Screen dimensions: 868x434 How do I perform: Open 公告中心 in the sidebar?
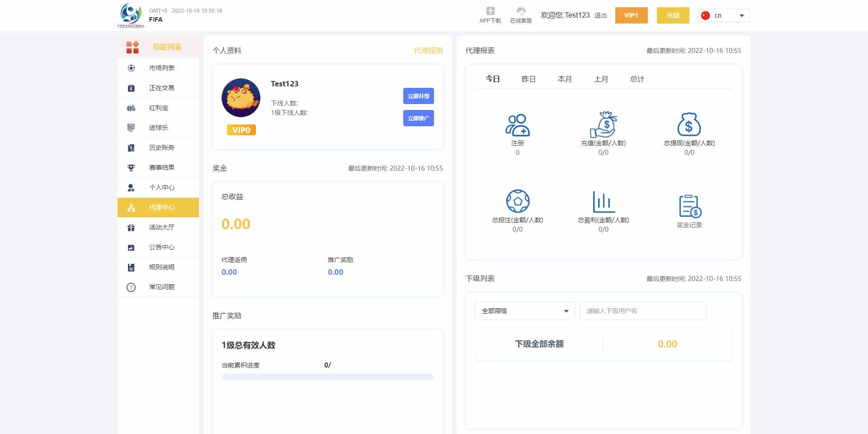click(x=158, y=247)
